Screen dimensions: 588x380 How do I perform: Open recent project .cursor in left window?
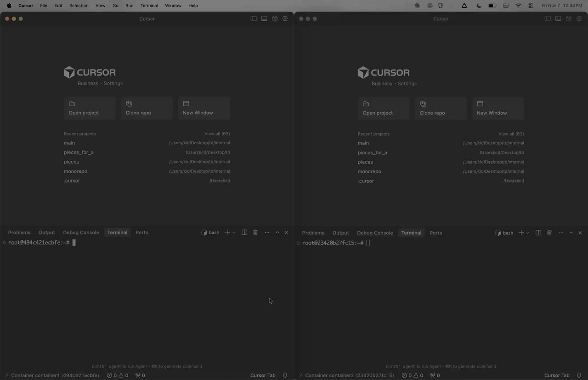point(147,181)
